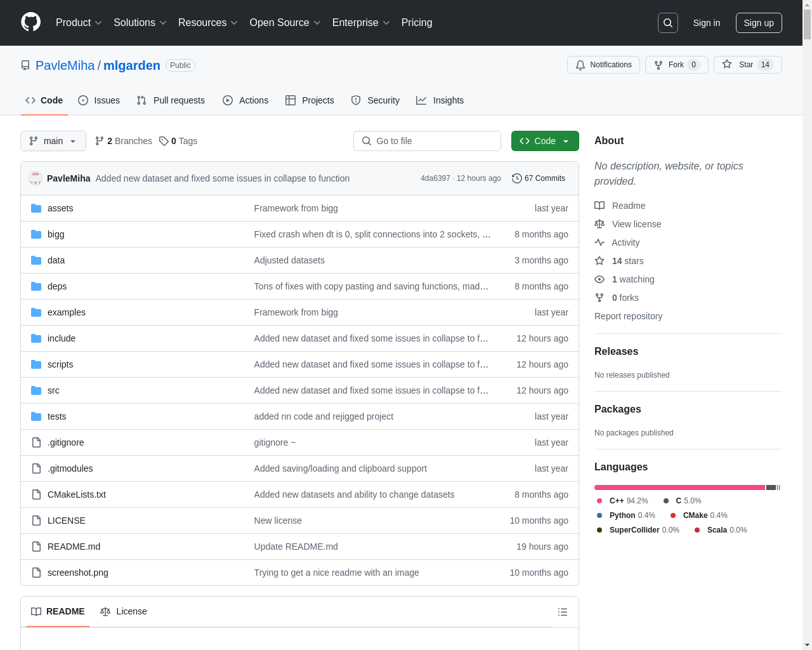Click the fork icon beside 0 forks
The height and width of the screenshot is (650, 812).
tap(599, 298)
